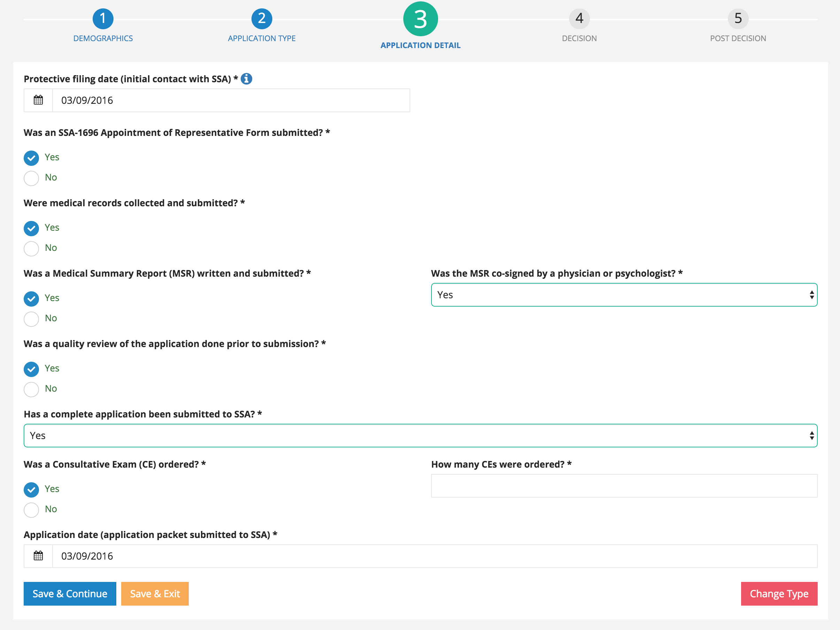
Task: Click the info icon beside Protective filing date
Action: (246, 79)
